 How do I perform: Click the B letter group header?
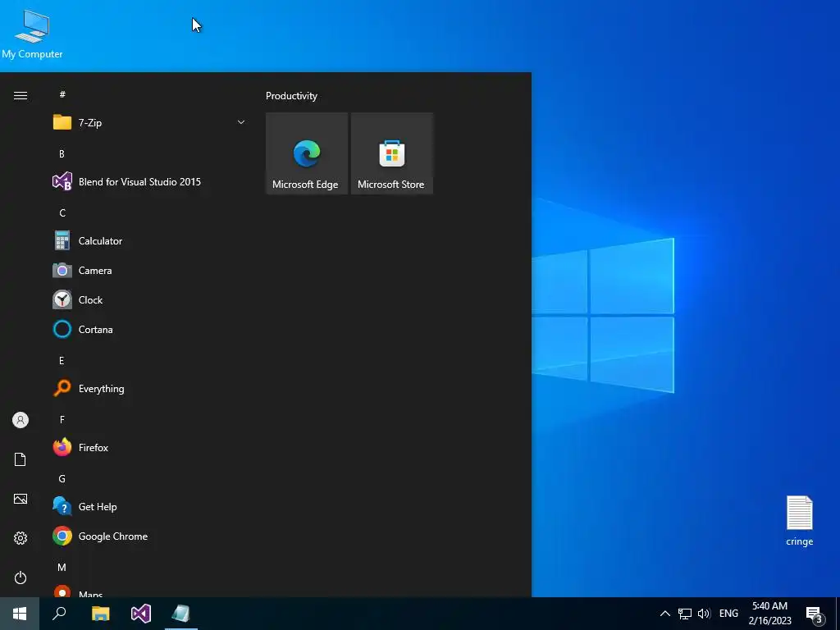pyautogui.click(x=62, y=153)
